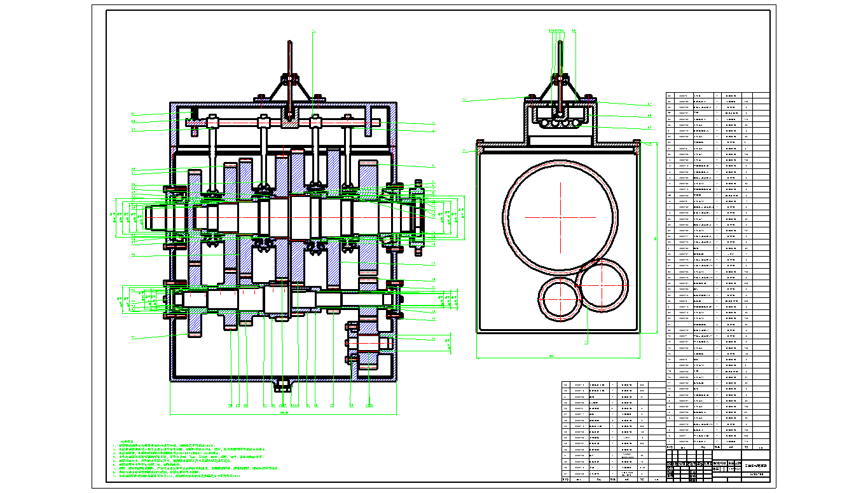Select the row of detent balls in side view cover
The height and width of the screenshot is (493, 868).
click(560, 122)
